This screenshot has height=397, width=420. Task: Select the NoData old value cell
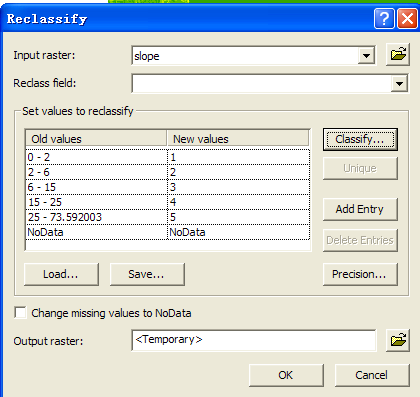coord(97,232)
